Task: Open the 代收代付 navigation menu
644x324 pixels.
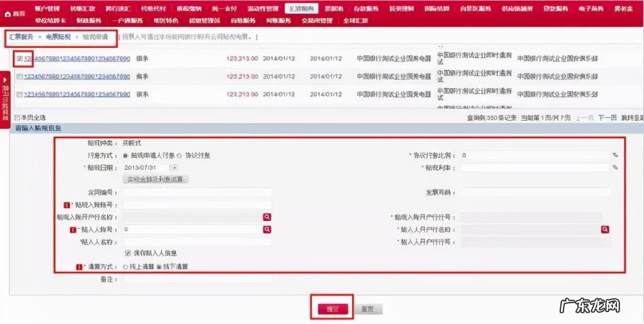Action: [x=153, y=8]
